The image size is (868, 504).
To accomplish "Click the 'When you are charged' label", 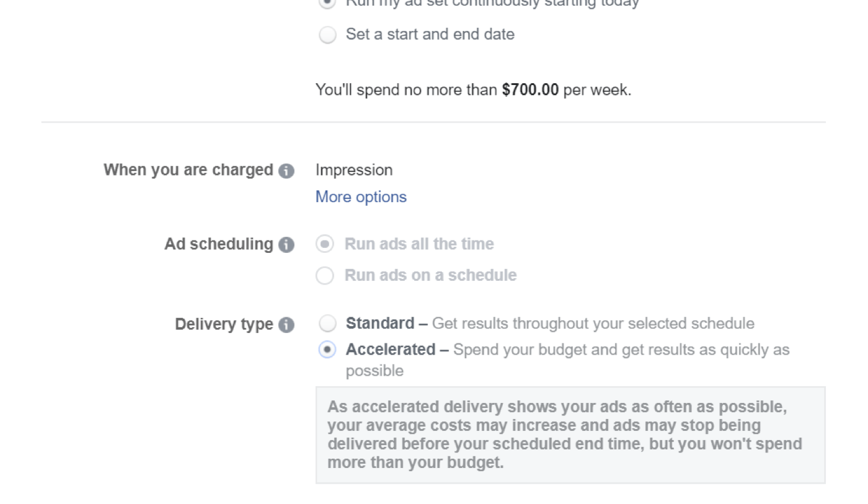I will 188,170.
